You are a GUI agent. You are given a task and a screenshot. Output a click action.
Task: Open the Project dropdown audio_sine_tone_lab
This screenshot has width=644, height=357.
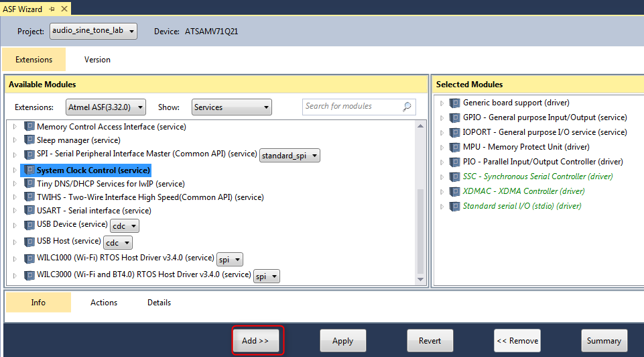click(x=93, y=31)
